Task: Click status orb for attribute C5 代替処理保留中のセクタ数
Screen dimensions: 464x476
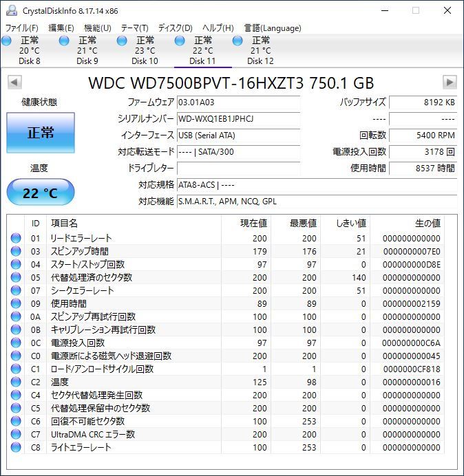Action: pos(16,408)
